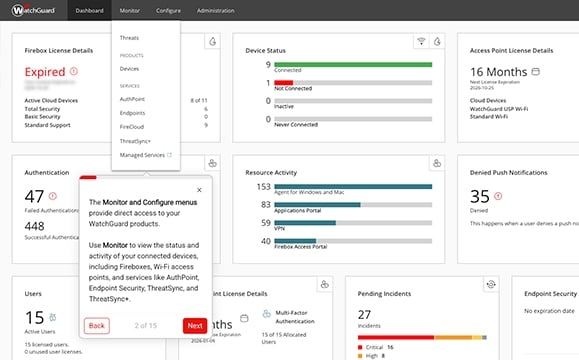
Task: Click the Denied Push Notifications title
Action: 508,172
